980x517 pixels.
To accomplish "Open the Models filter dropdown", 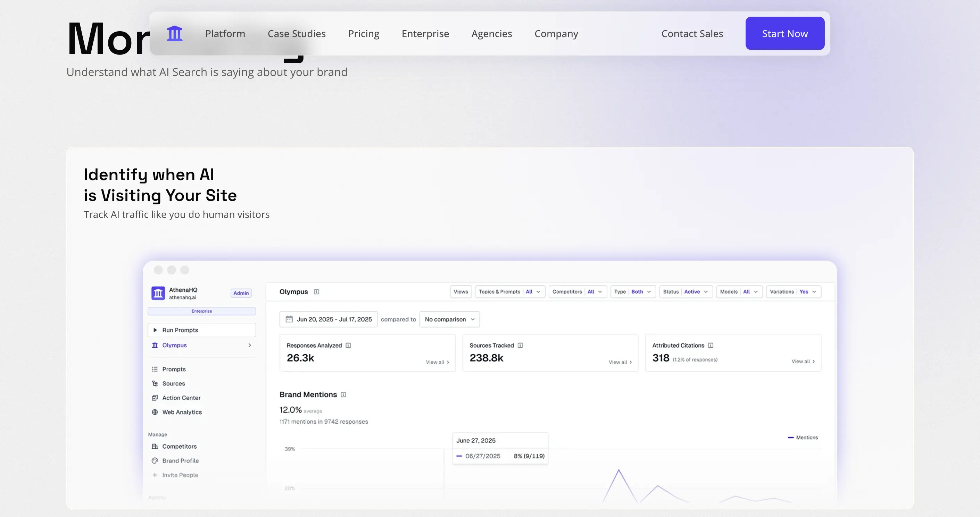I will (x=739, y=291).
